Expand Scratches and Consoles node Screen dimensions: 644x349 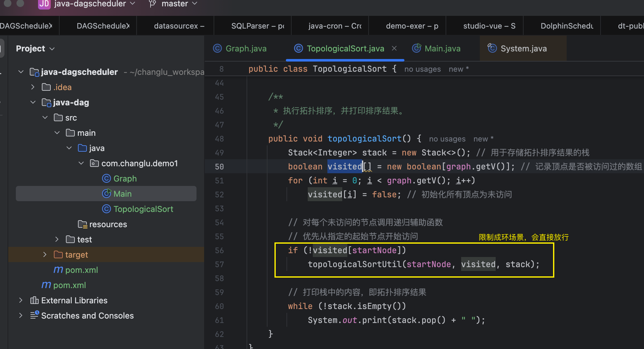point(21,316)
